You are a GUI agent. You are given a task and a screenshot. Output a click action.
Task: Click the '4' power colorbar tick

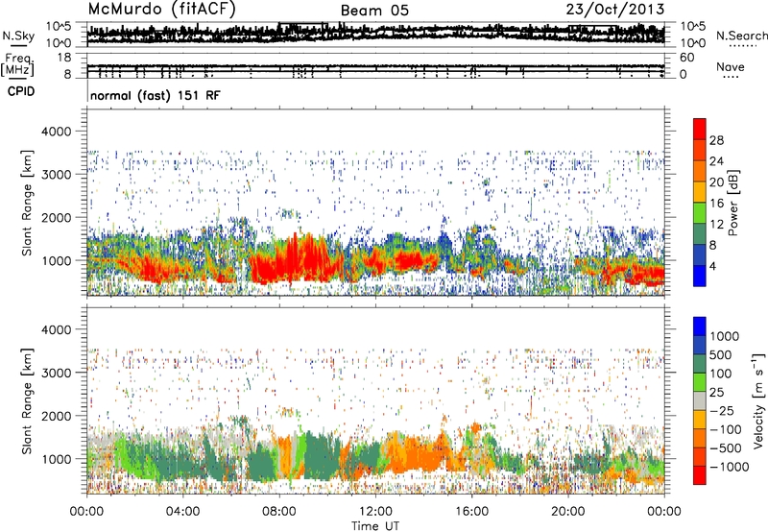click(x=712, y=266)
